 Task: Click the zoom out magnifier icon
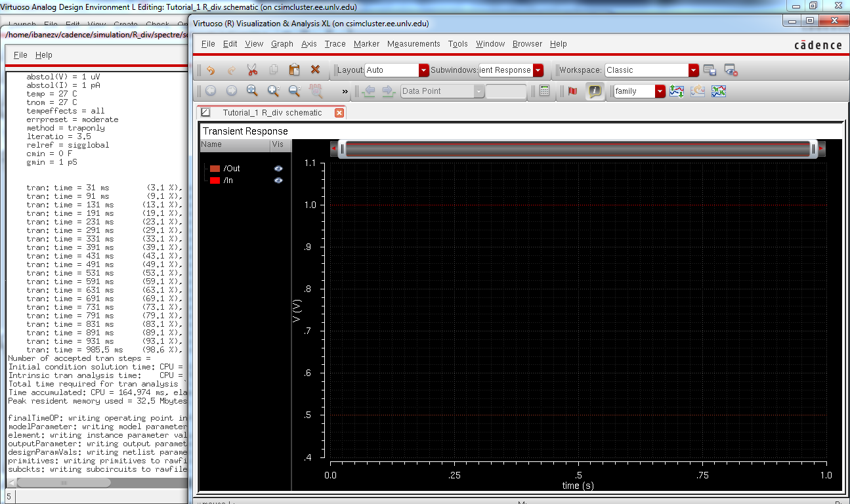click(x=295, y=91)
